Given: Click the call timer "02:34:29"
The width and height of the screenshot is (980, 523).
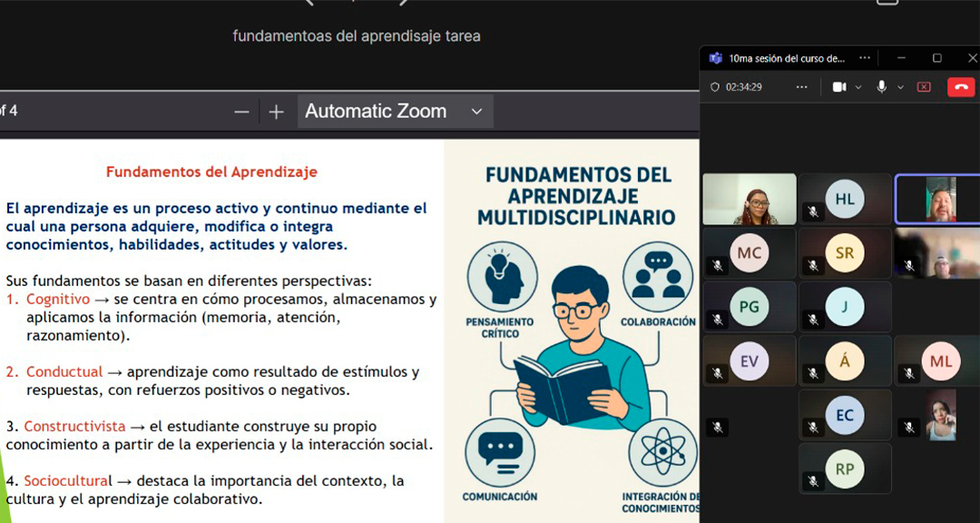Looking at the screenshot, I should tap(744, 87).
